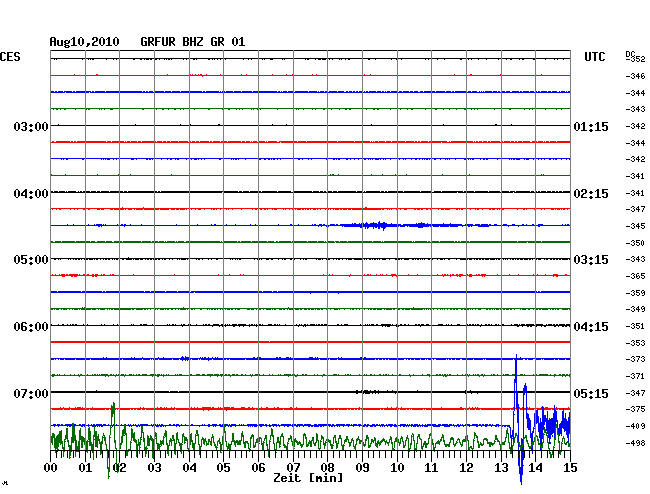650x494 pixels.
Task: Click the 02:15 UTC time label
Action: [x=591, y=194]
